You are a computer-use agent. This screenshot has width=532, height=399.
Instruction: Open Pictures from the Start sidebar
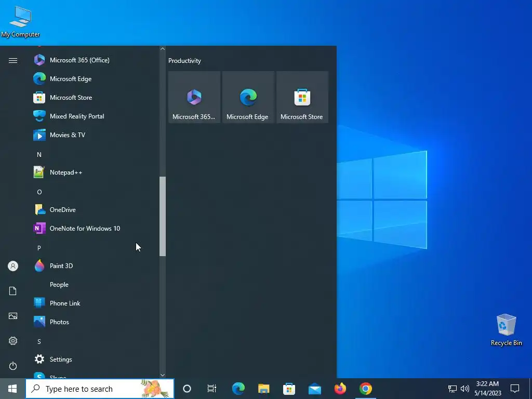[x=13, y=316]
